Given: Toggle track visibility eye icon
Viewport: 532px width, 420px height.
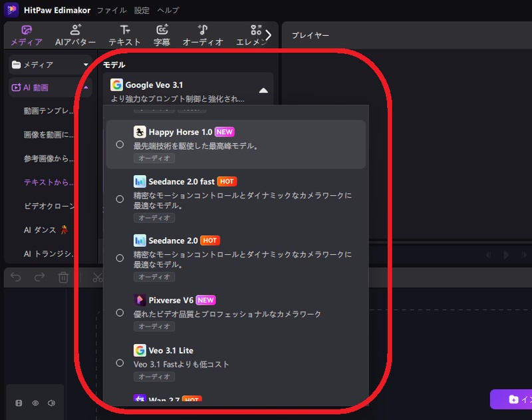Looking at the screenshot, I should pos(35,403).
